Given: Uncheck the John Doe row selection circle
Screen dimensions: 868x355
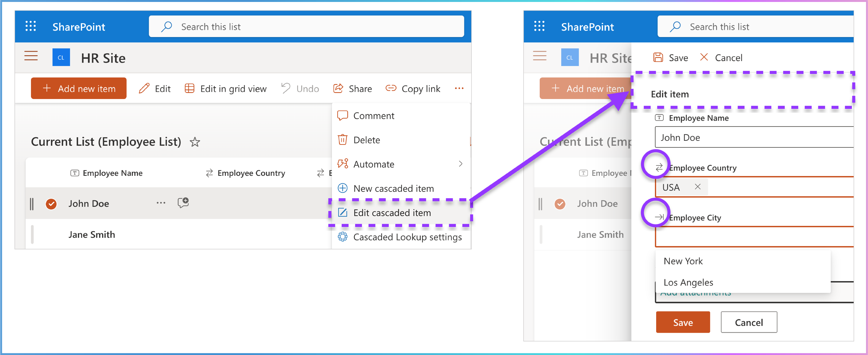Looking at the screenshot, I should click(51, 204).
